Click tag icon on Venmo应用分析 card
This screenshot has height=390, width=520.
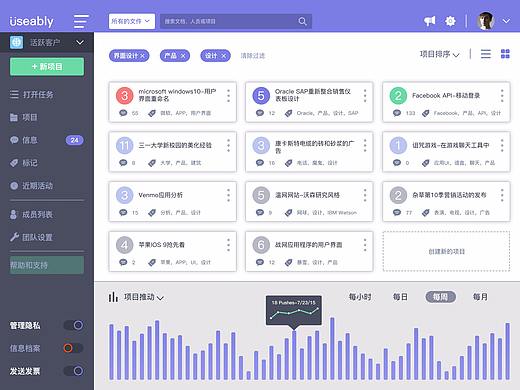(x=152, y=213)
